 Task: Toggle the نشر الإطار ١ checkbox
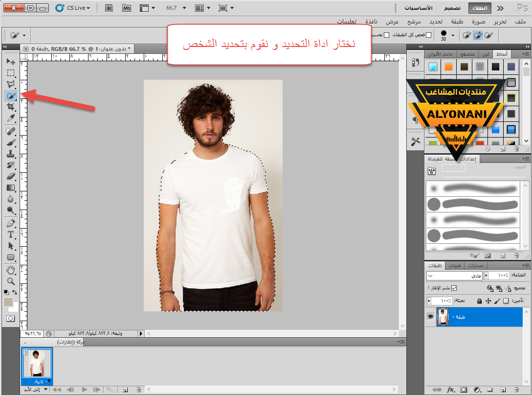click(x=454, y=288)
